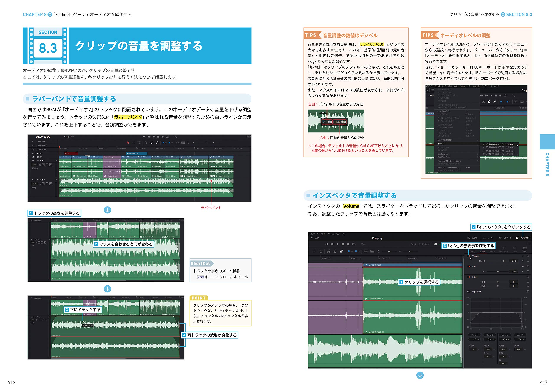Viewport: 555px width, 392px height.
Task: Click the Inspector icon at top right
Action: point(517,238)
